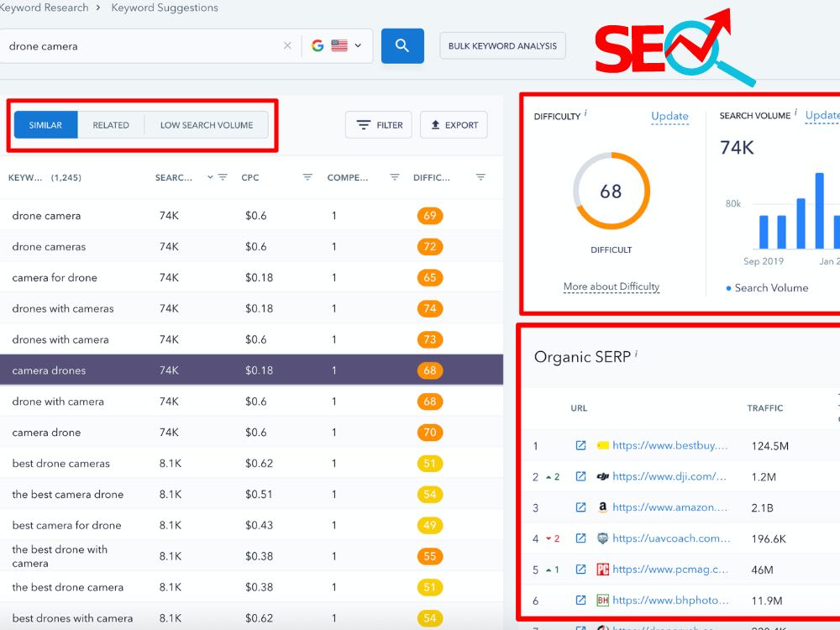Click the tallest search volume chart bar
This screenshot has width=840, height=630.
point(819,211)
